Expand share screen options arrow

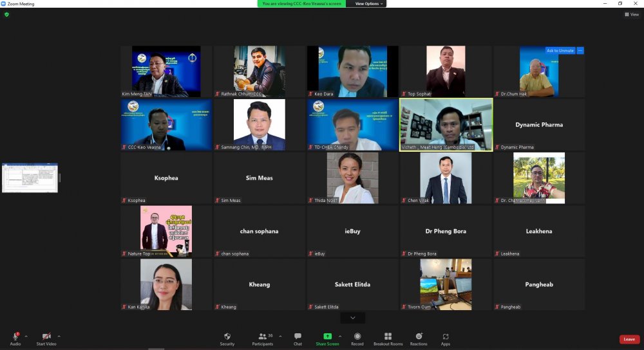[340, 335]
